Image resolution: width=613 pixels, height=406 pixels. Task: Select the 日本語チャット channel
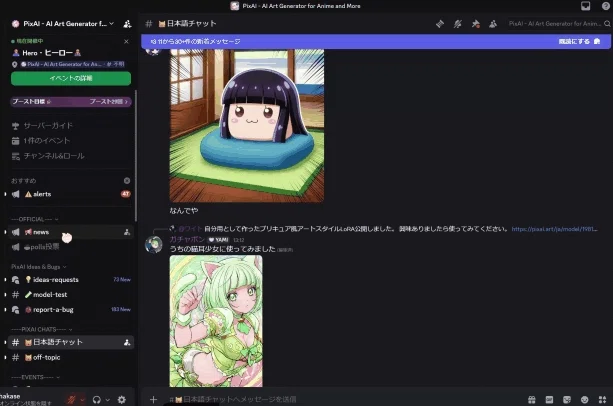tap(71, 342)
